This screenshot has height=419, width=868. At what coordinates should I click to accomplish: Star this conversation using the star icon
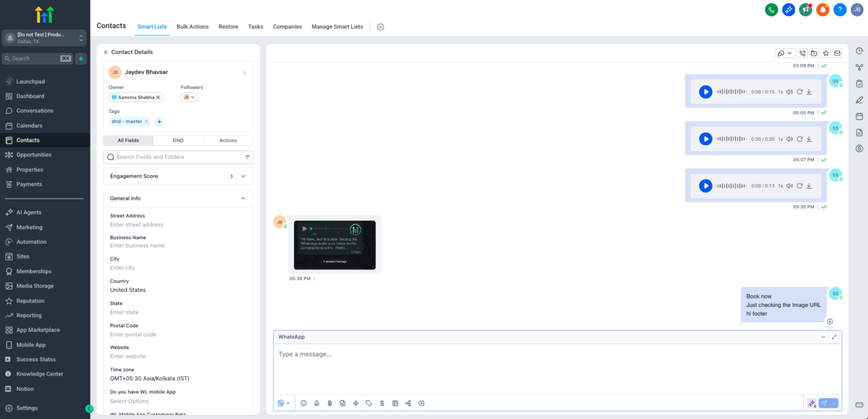coord(825,53)
